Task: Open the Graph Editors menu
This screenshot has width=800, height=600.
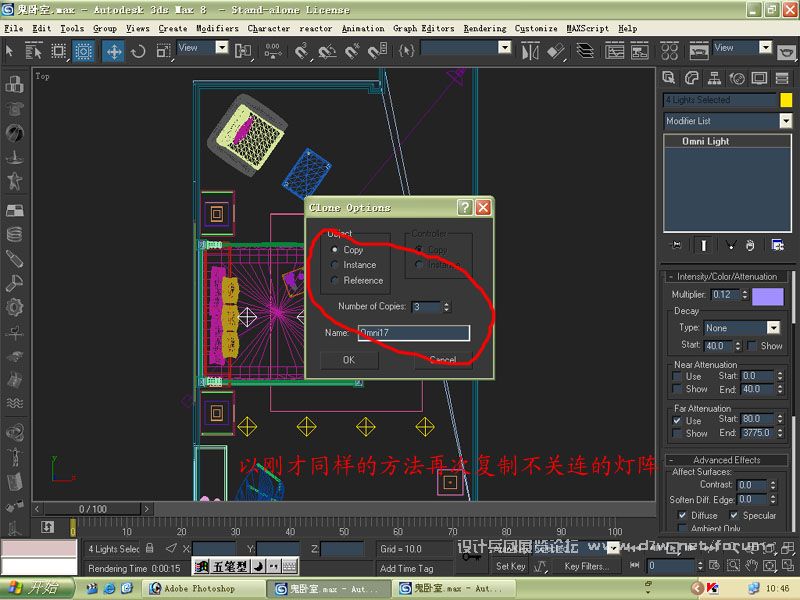Action: [x=423, y=29]
